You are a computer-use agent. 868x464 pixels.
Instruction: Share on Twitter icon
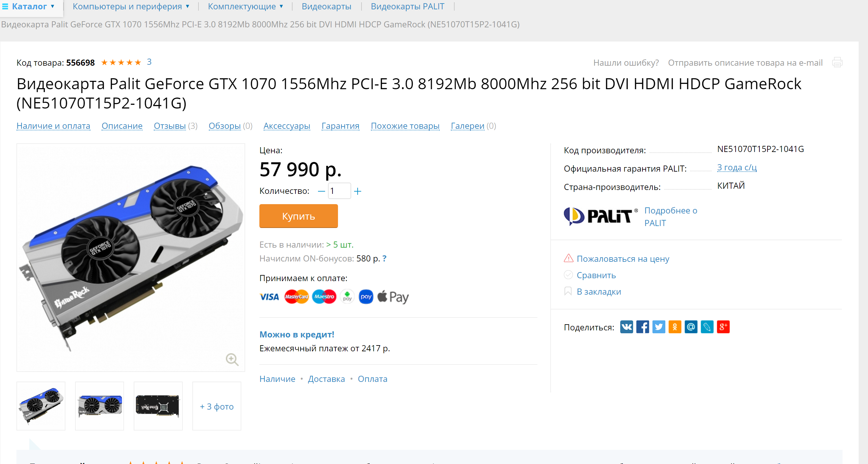659,327
